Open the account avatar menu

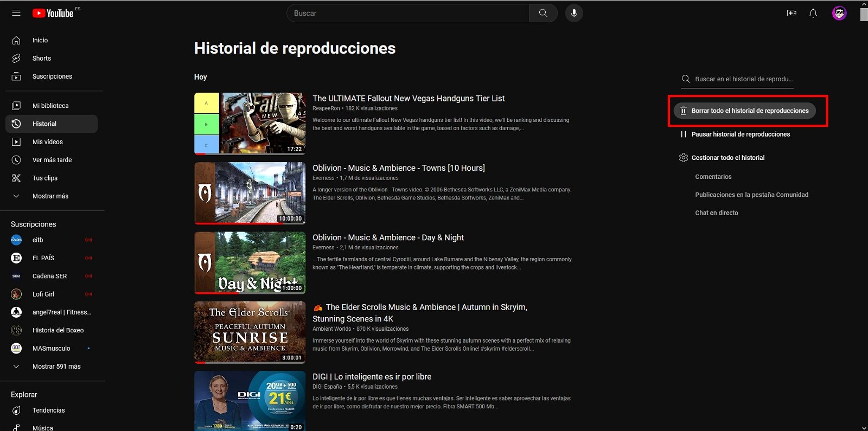pos(839,13)
